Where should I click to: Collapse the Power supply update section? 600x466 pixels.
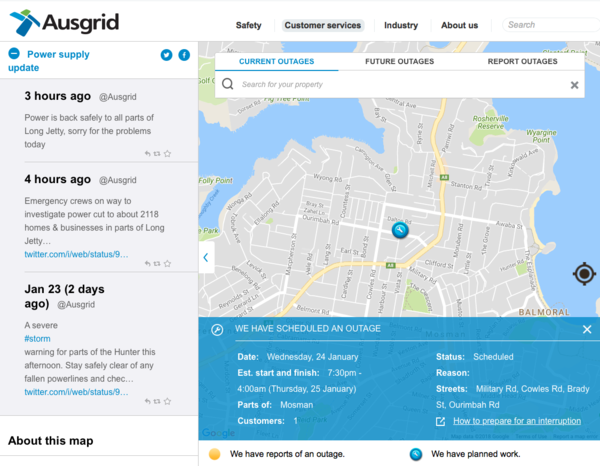tap(14, 54)
